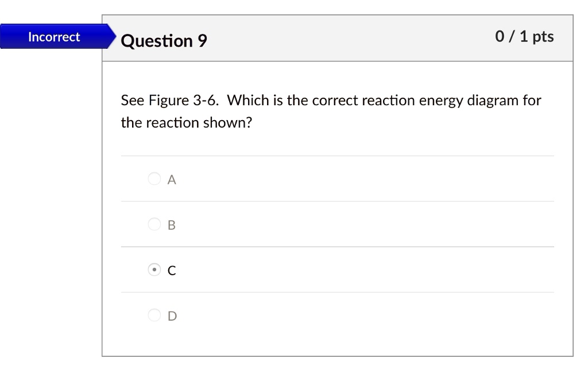
Task: Click the answer label letter "A"
Action: pyautogui.click(x=172, y=180)
